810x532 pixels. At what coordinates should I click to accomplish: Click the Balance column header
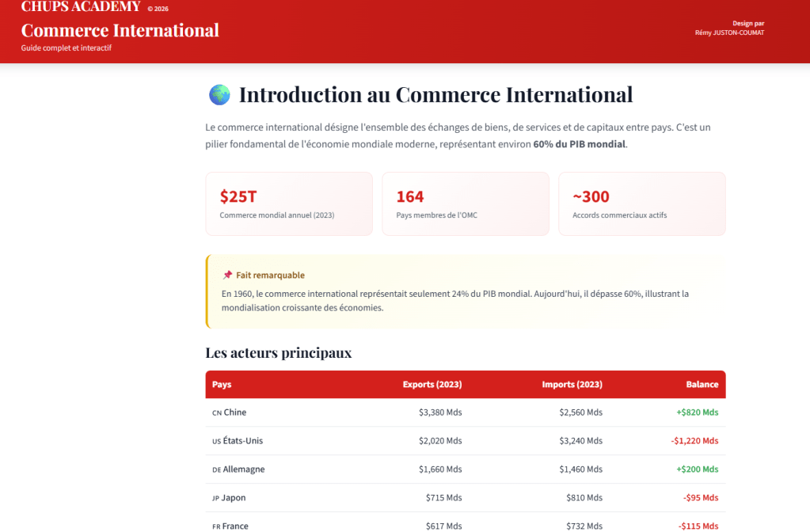702,385
